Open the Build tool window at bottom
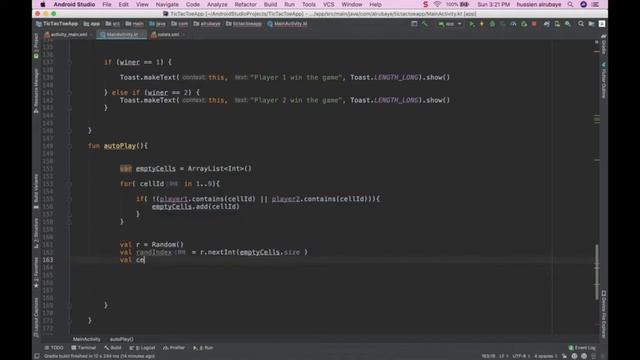The image size is (640, 360). point(113,348)
